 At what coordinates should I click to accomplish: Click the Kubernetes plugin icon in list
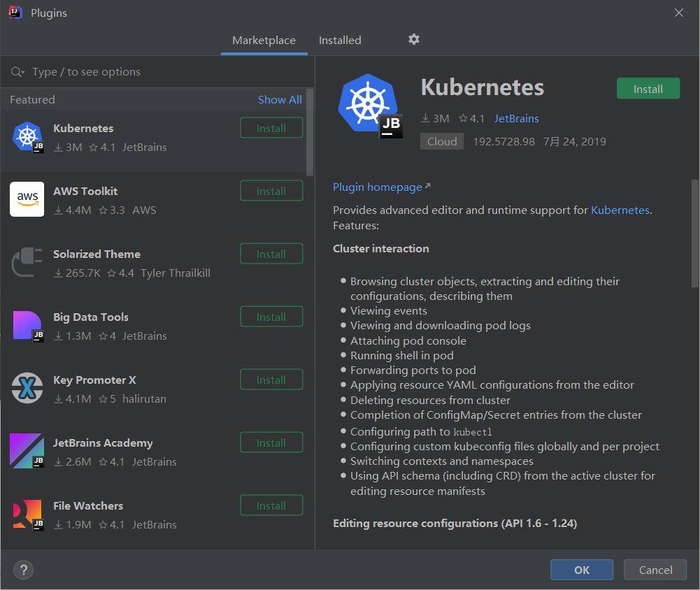point(28,137)
